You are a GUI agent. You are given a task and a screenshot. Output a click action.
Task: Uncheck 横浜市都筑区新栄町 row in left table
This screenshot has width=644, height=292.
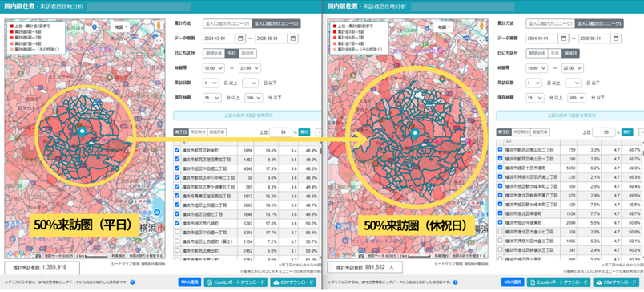pyautogui.click(x=177, y=150)
